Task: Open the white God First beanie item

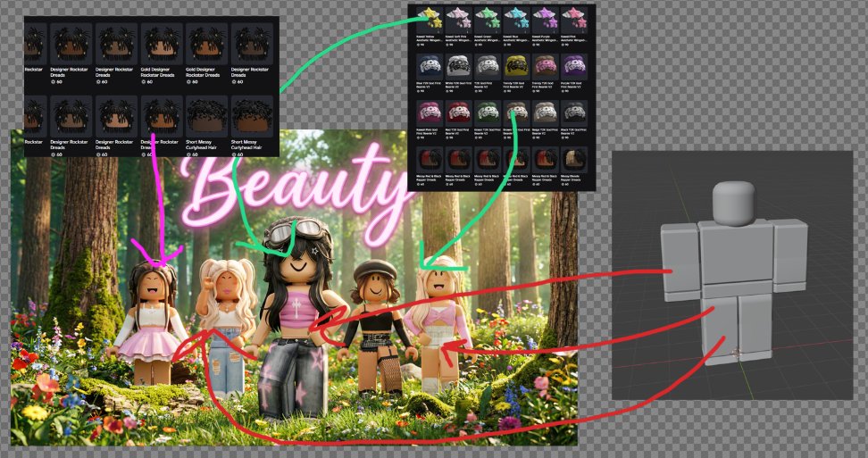Action: click(x=458, y=66)
